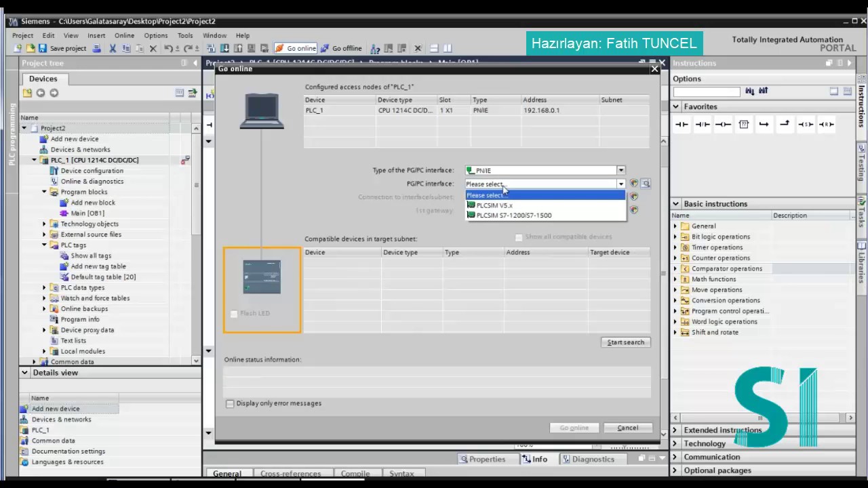Insert a Set coil from Favorites
Viewport: 868px width, 488px height.
(806, 124)
